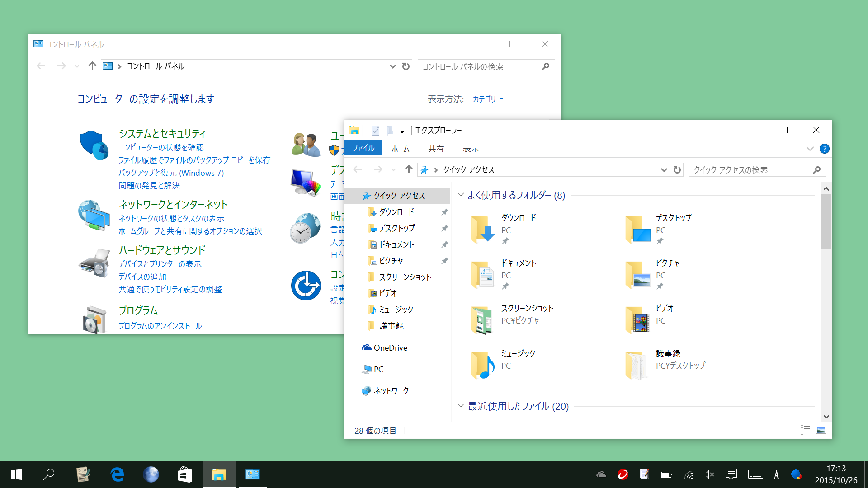Refresh the Quick Access view
Viewport: 868px width, 488px height.
coord(677,169)
